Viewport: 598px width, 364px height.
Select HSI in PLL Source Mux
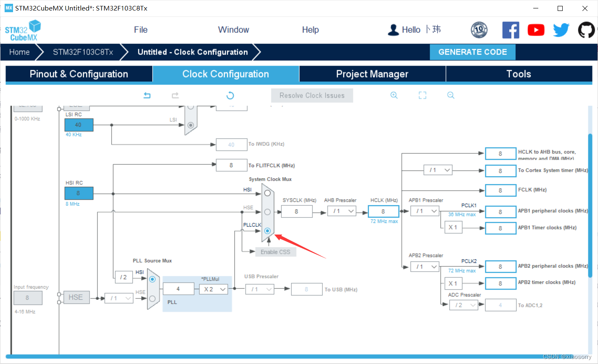(152, 279)
